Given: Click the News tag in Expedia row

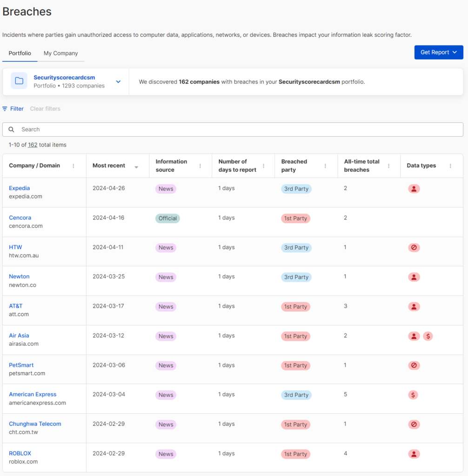Looking at the screenshot, I should pyautogui.click(x=166, y=189).
